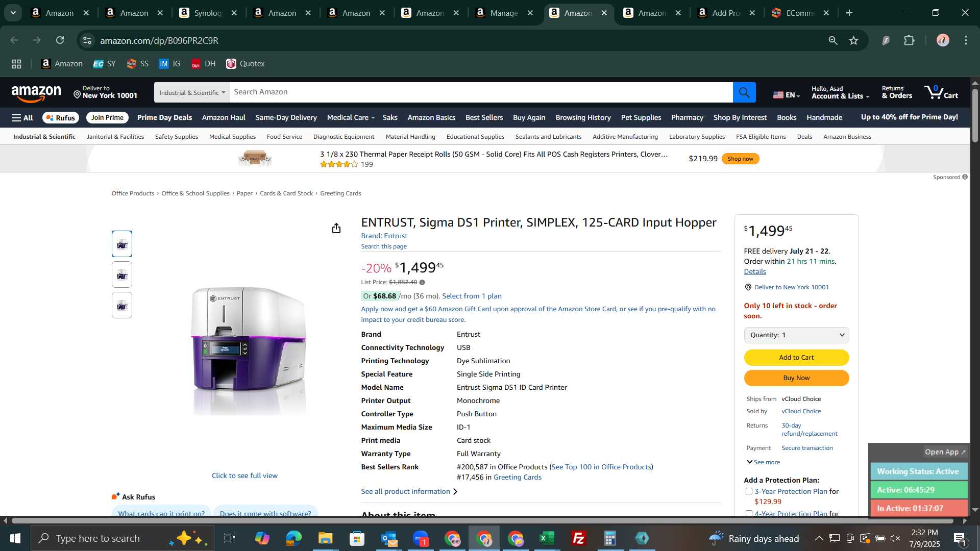Click the zoom magnifier in address bar
Viewport: 980px width, 551px height.
point(833,40)
